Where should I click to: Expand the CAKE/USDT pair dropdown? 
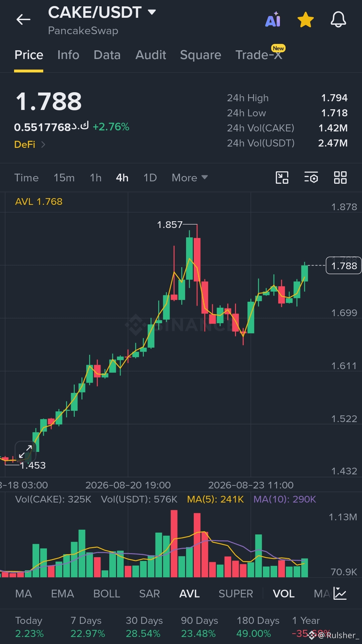(152, 12)
